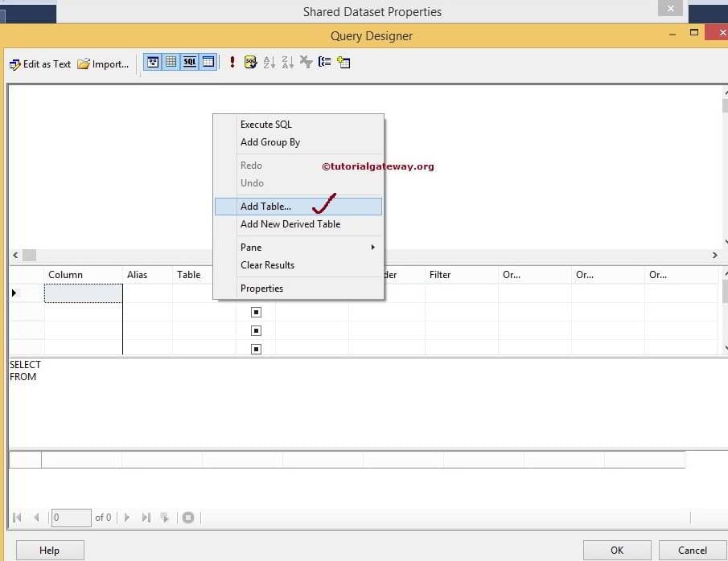Run query with red exclamation icon
Image resolution: width=728 pixels, height=561 pixels.
pyautogui.click(x=232, y=62)
